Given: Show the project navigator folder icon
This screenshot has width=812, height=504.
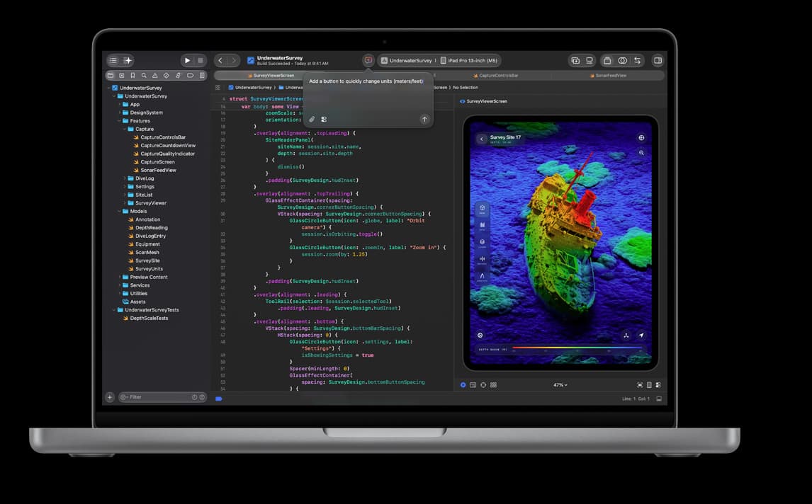Looking at the screenshot, I should [x=111, y=76].
